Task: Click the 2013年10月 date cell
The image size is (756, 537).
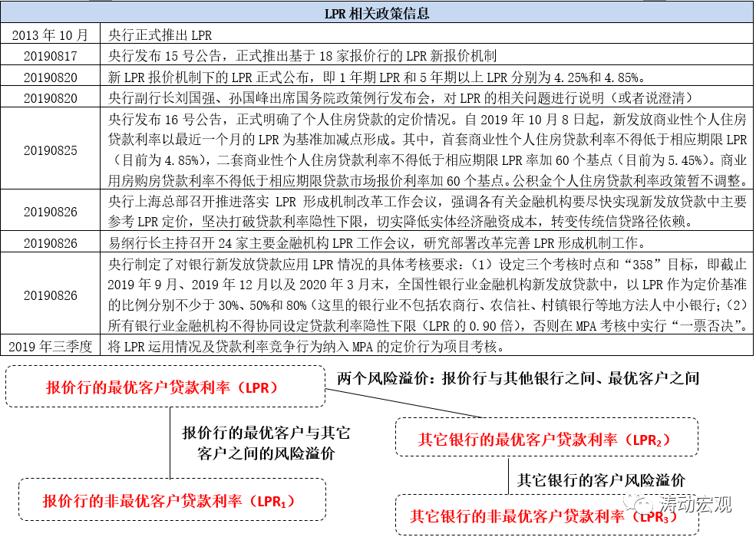Action: click(51, 35)
